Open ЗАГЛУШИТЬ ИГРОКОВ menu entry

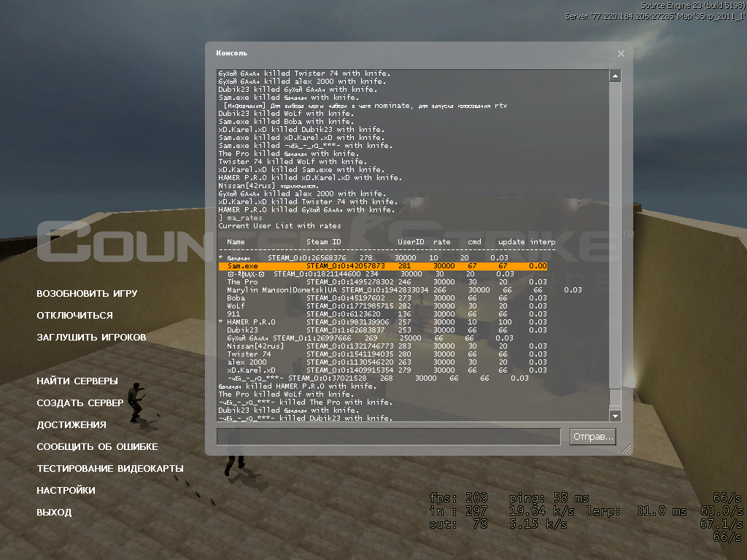(91, 337)
